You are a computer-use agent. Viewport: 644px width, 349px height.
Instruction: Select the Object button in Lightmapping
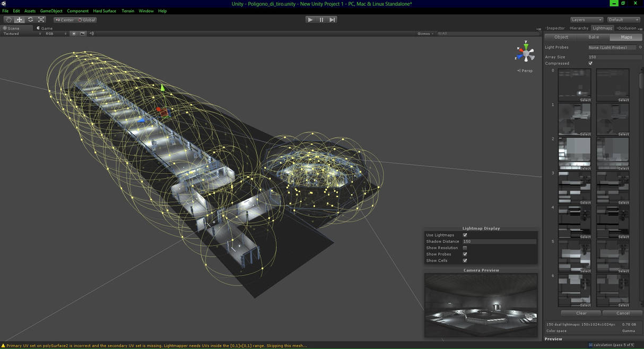tap(561, 37)
